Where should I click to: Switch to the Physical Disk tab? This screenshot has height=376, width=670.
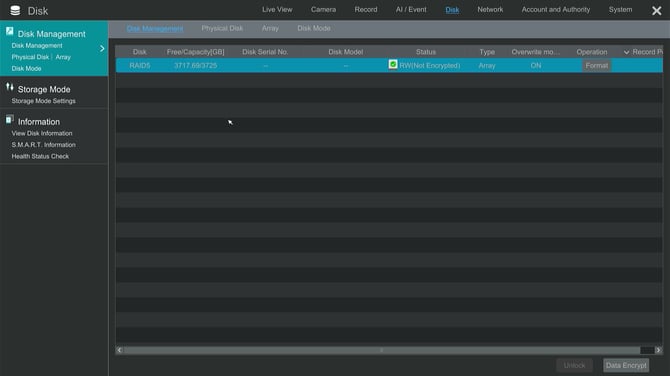(x=222, y=29)
